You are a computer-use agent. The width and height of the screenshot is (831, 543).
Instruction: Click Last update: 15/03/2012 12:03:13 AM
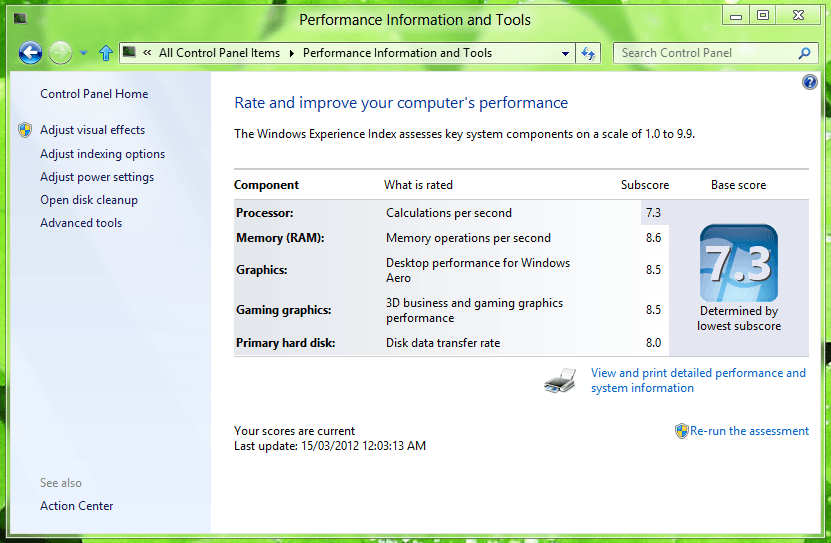[330, 446]
